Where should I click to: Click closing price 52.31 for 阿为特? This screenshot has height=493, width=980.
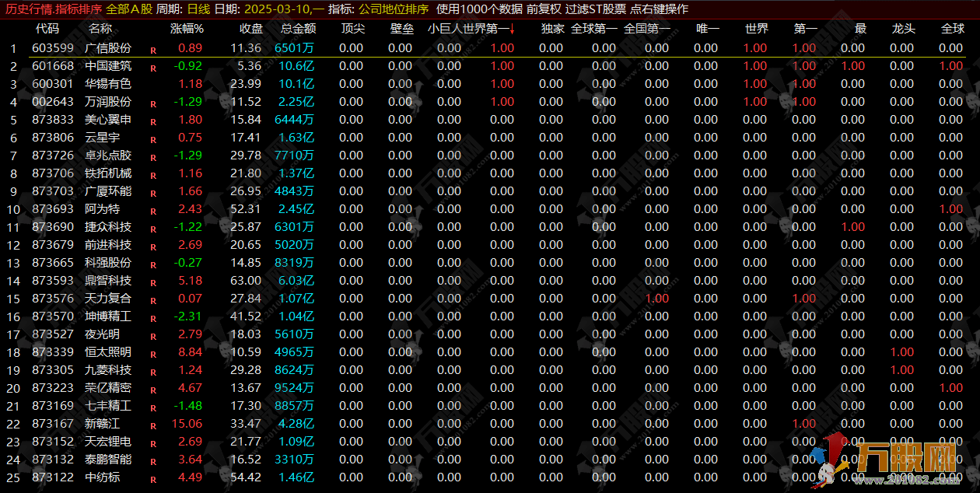247,209
